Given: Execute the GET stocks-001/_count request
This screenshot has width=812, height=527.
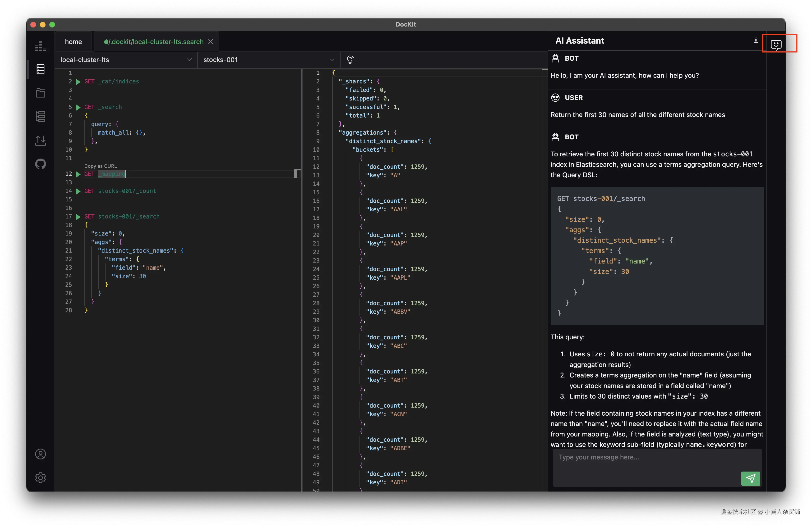Looking at the screenshot, I should (78, 191).
